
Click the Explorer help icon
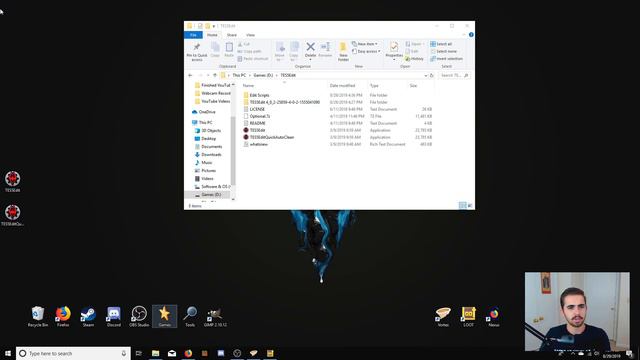471,35
